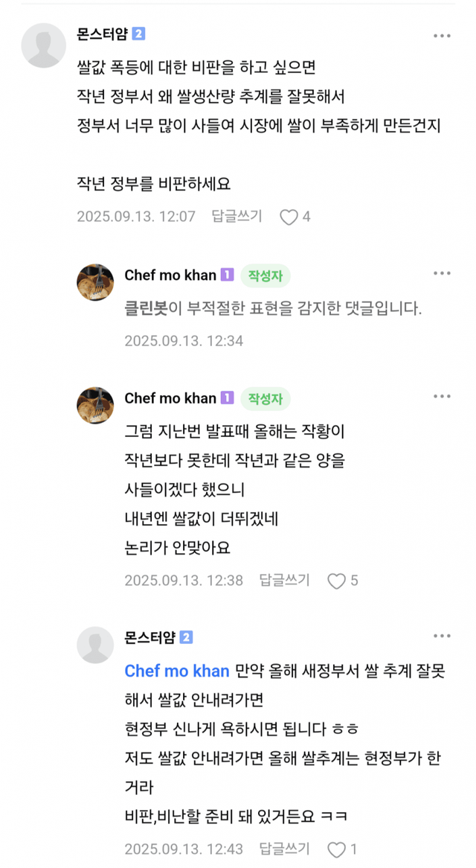Screen dimensions: 476x868
Task: Click 답글쓰기 under the 12:38 reply
Action: [x=284, y=581]
